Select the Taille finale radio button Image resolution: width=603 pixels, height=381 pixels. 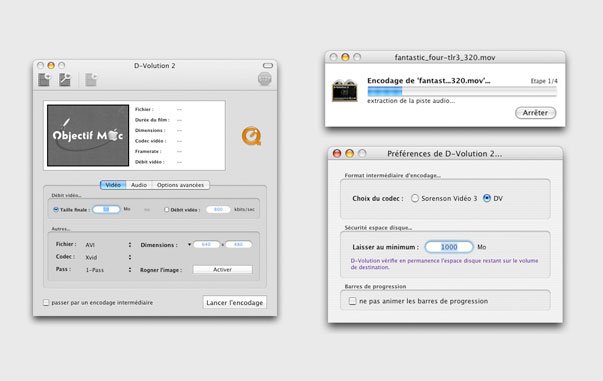(x=56, y=210)
